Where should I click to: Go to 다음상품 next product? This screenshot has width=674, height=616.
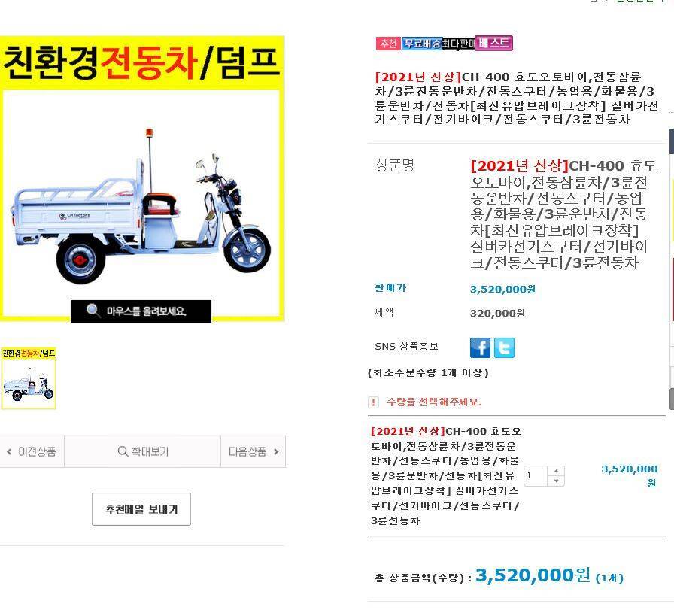[x=254, y=451]
